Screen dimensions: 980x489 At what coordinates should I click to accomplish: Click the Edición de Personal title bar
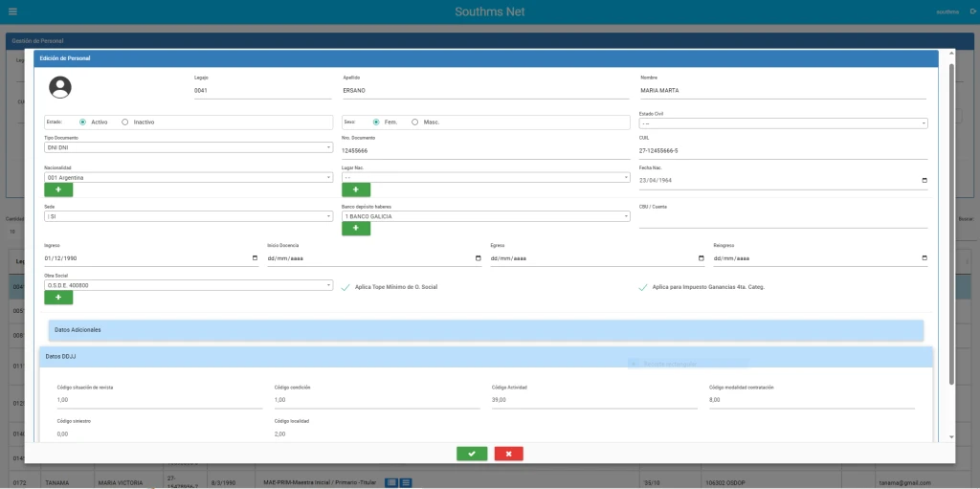485,58
